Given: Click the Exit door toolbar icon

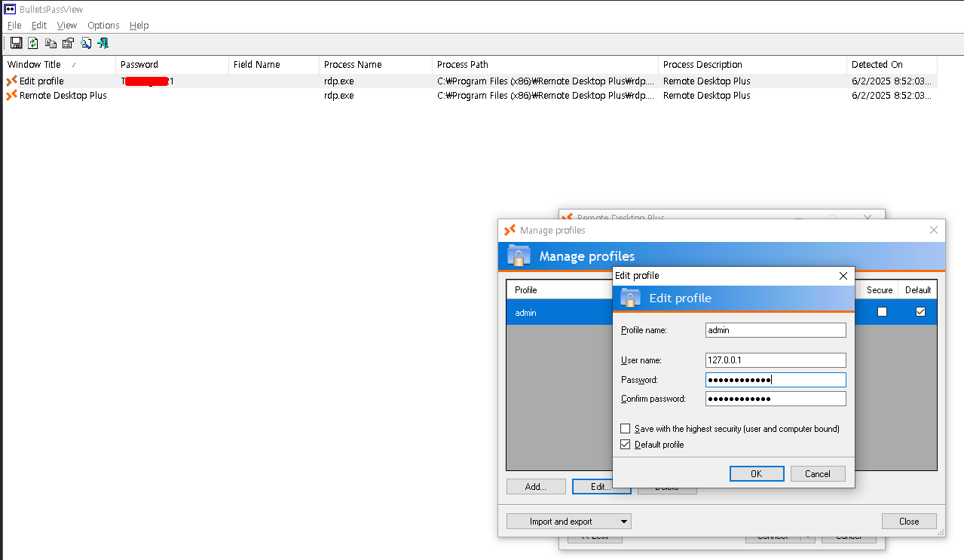Looking at the screenshot, I should [103, 43].
